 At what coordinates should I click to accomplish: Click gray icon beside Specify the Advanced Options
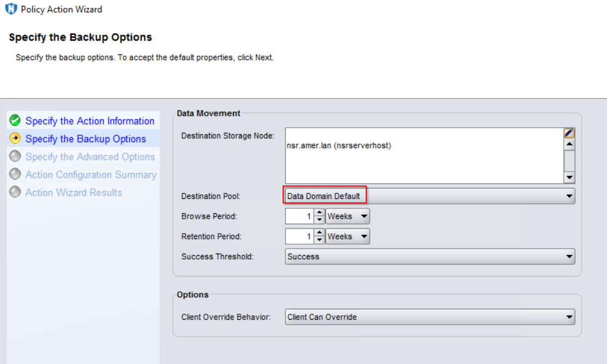(x=15, y=157)
